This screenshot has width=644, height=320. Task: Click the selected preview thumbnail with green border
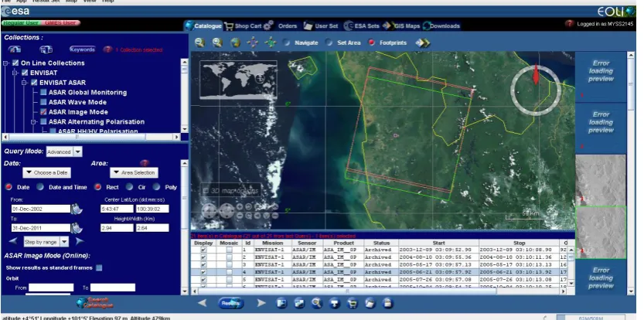click(601, 233)
